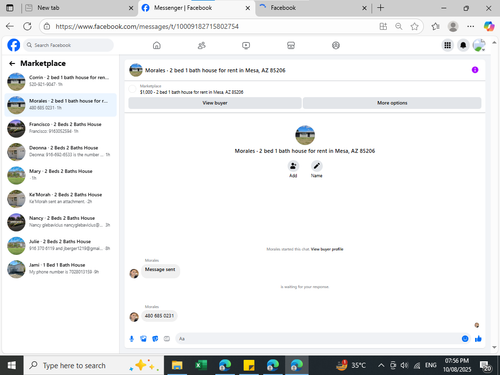Click the zoom magnifier icon in address bar

399,26
